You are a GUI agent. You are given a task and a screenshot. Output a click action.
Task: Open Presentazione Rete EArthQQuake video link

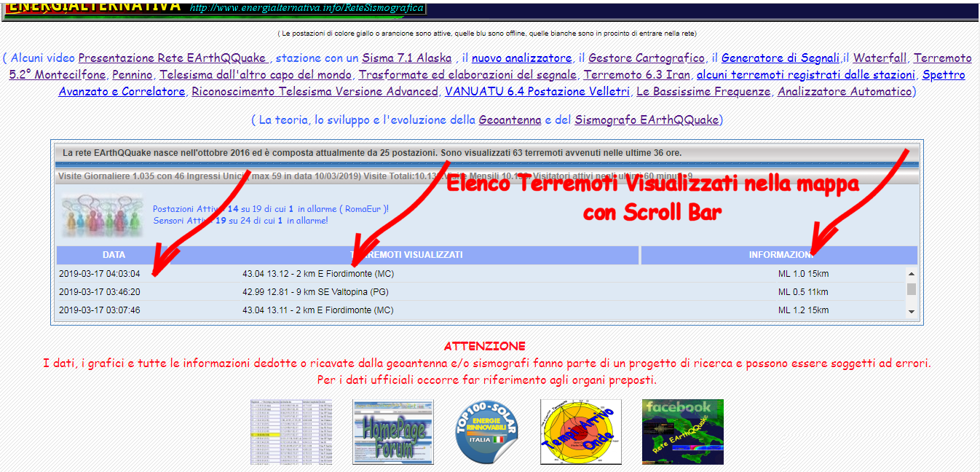coord(172,58)
